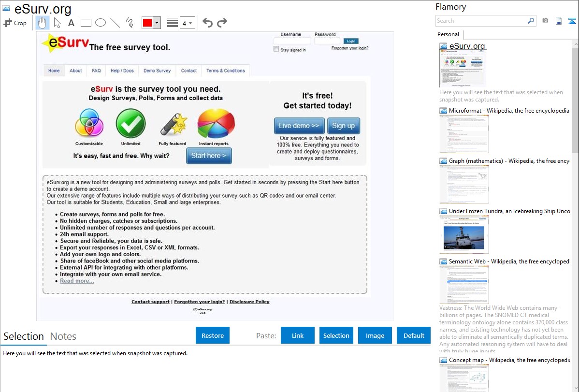579x392 pixels.
Task: Click the Customizable color circles icon
Action: coord(89,123)
